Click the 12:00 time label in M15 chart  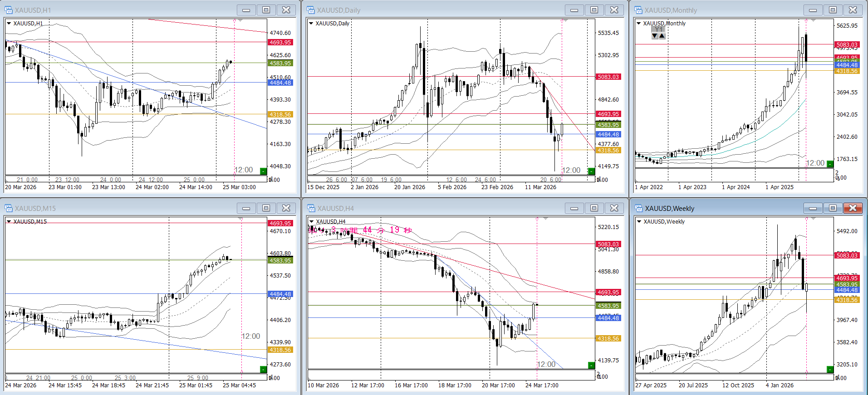(x=251, y=336)
